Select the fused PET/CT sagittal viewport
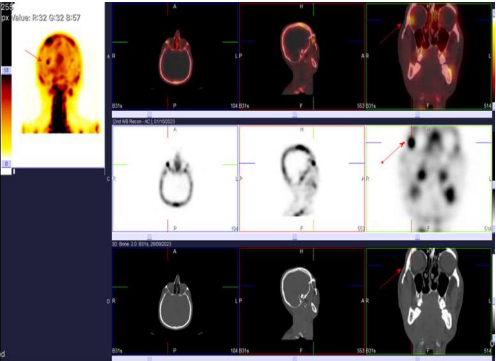This screenshot has width=496, height=361. point(302,57)
